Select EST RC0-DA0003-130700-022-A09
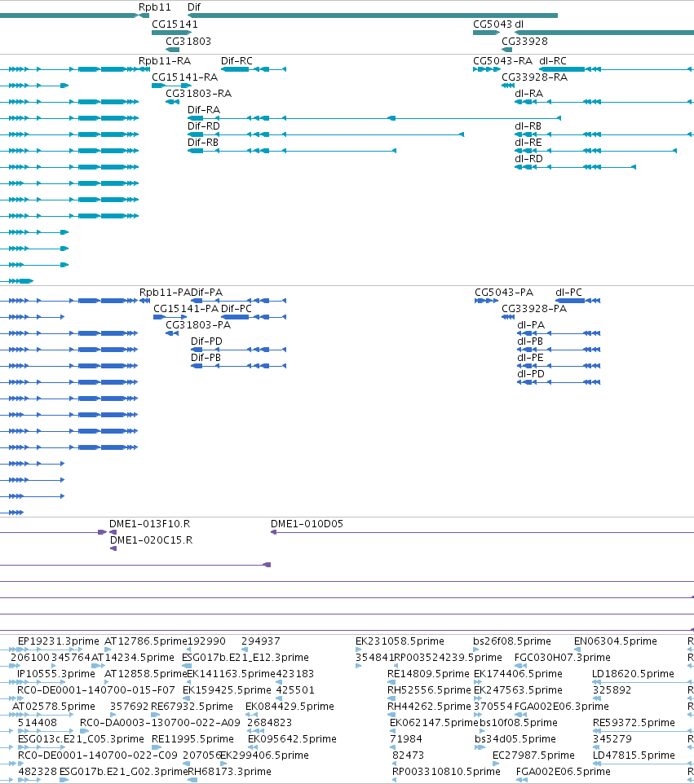 [160, 723]
